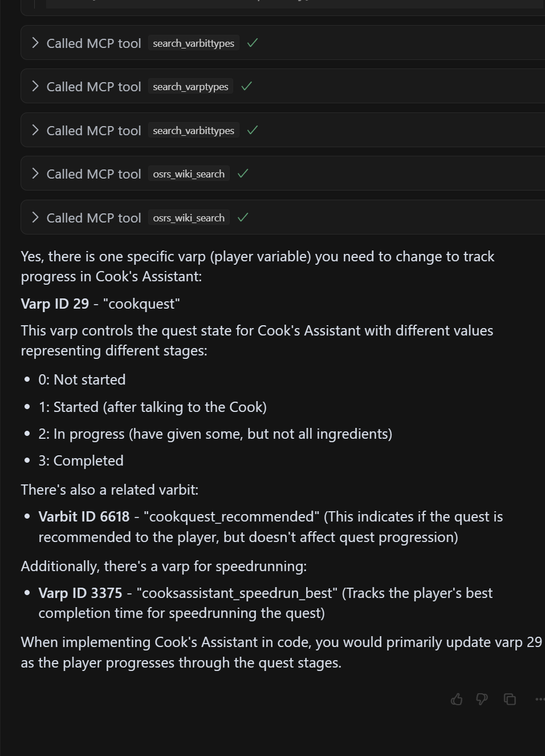Click the checkmark beside the first search_varbittypes call
This screenshot has width=545, height=756.
(253, 43)
